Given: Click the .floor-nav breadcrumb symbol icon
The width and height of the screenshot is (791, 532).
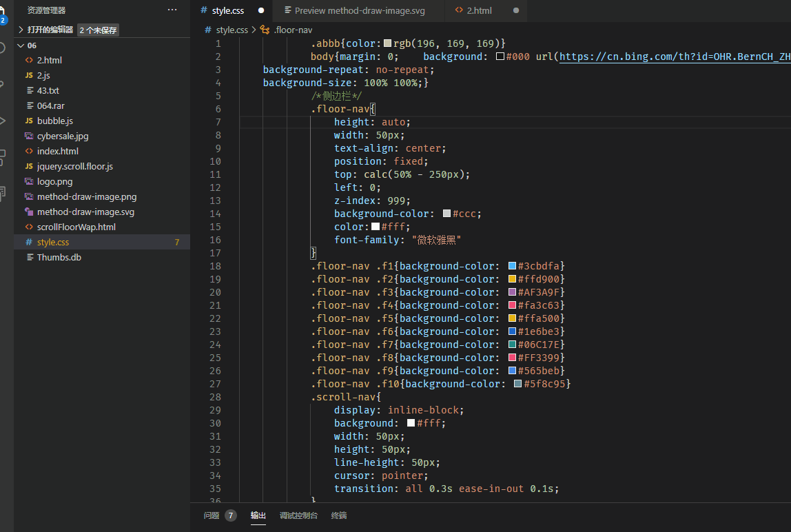Looking at the screenshot, I should (x=265, y=30).
